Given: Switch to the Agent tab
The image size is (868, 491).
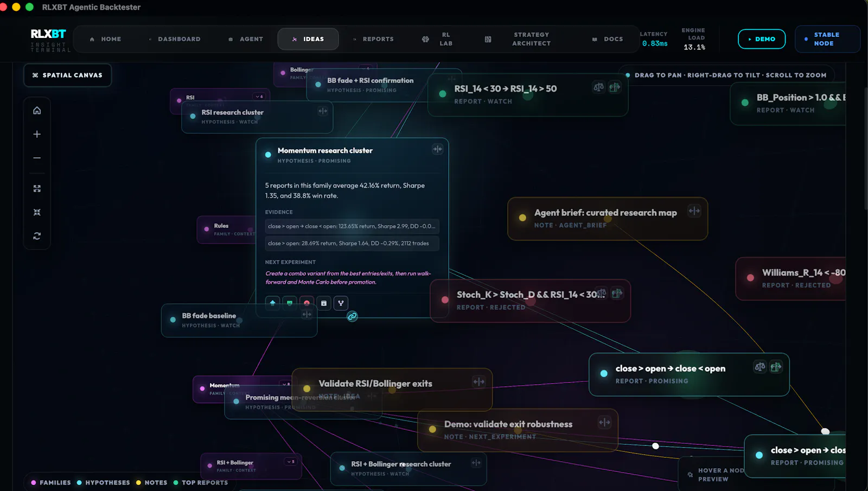Looking at the screenshot, I should [246, 39].
